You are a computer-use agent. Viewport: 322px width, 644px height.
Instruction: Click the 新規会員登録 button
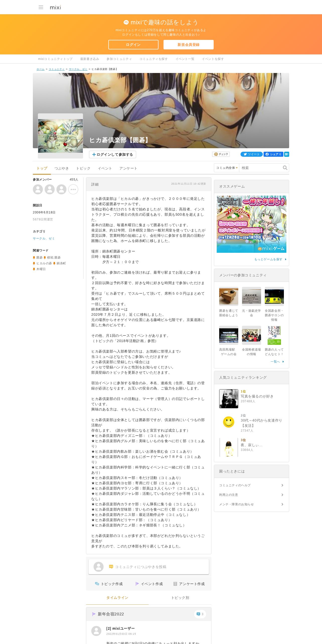pos(188,45)
